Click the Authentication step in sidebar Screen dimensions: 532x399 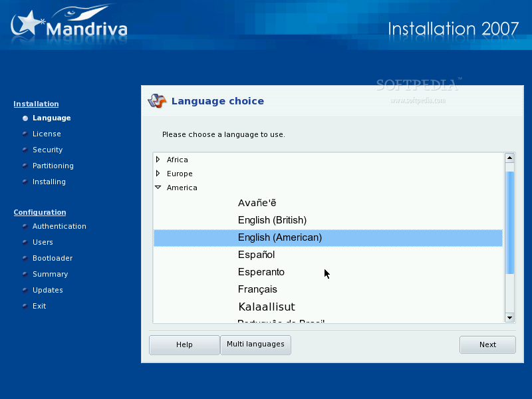59,226
